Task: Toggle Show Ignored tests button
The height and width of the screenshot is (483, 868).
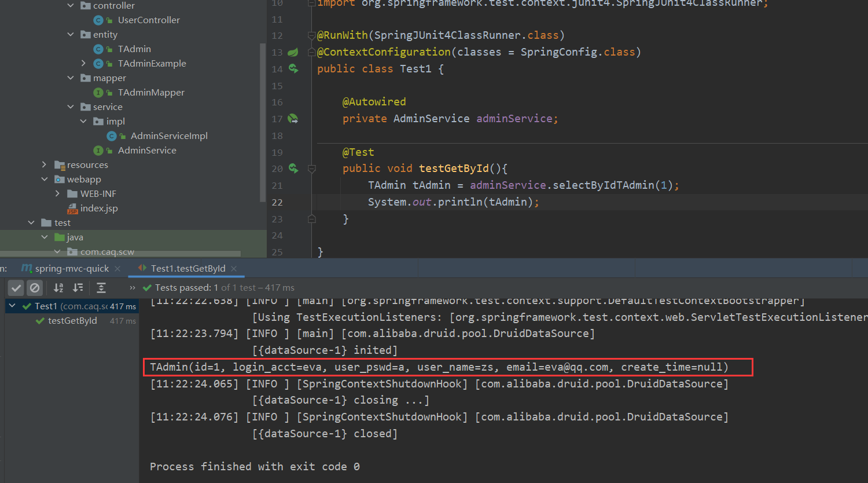Action: (35, 288)
